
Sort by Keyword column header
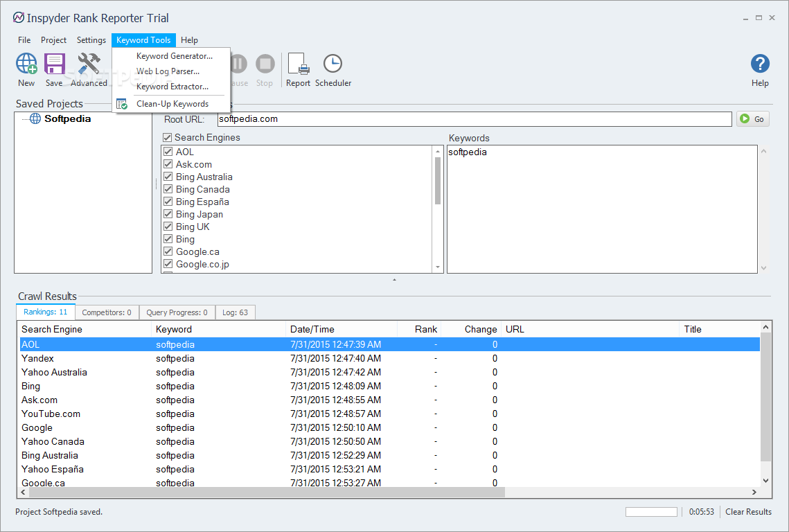pyautogui.click(x=218, y=329)
